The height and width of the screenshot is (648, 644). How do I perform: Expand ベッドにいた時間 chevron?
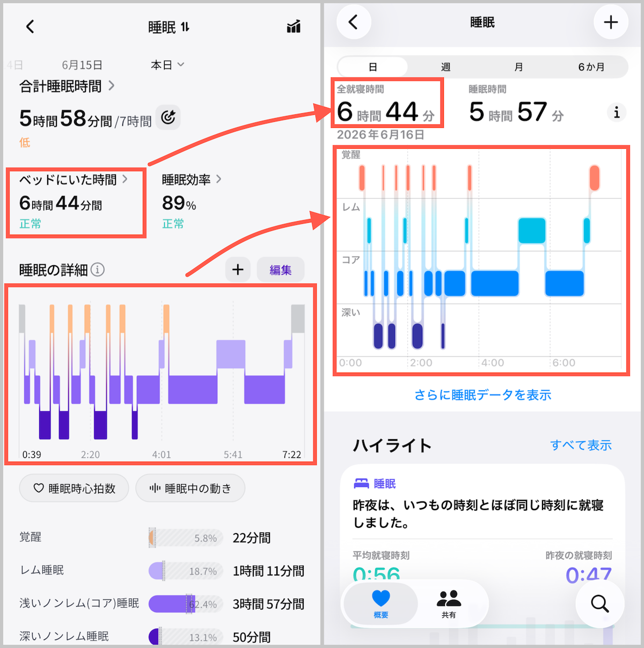[x=125, y=179]
